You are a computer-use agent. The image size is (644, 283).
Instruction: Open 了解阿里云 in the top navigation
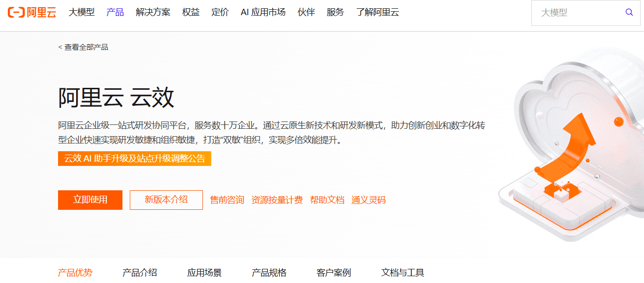(378, 12)
